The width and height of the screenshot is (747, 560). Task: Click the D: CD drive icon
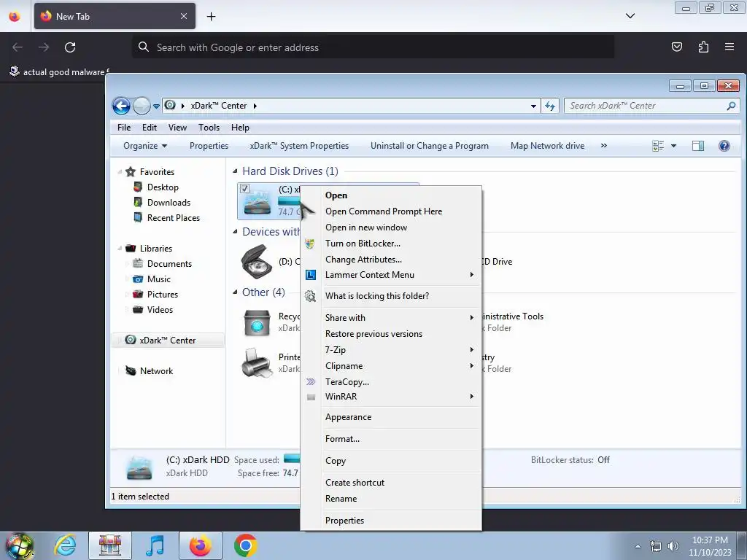257,262
